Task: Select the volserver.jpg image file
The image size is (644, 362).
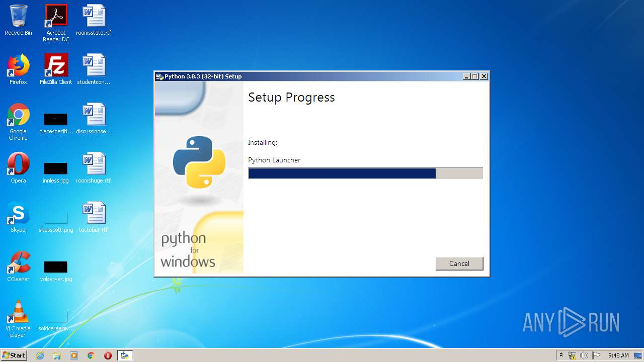Action: [56, 270]
